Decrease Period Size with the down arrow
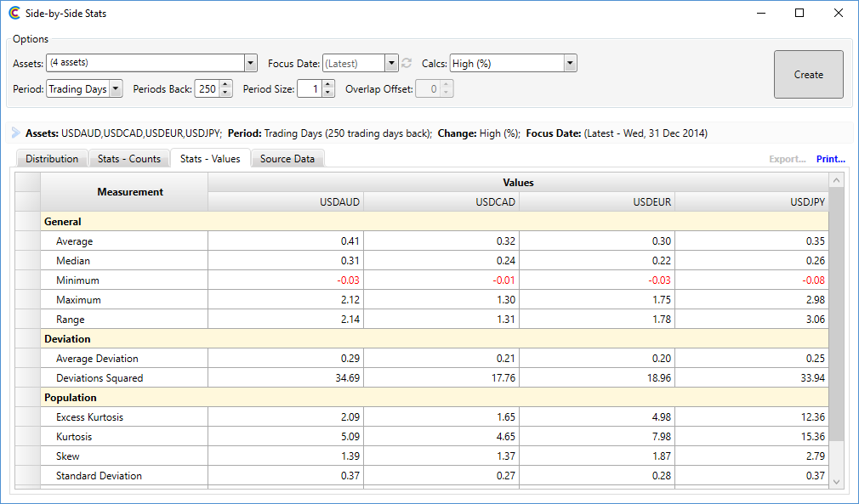 [x=327, y=93]
